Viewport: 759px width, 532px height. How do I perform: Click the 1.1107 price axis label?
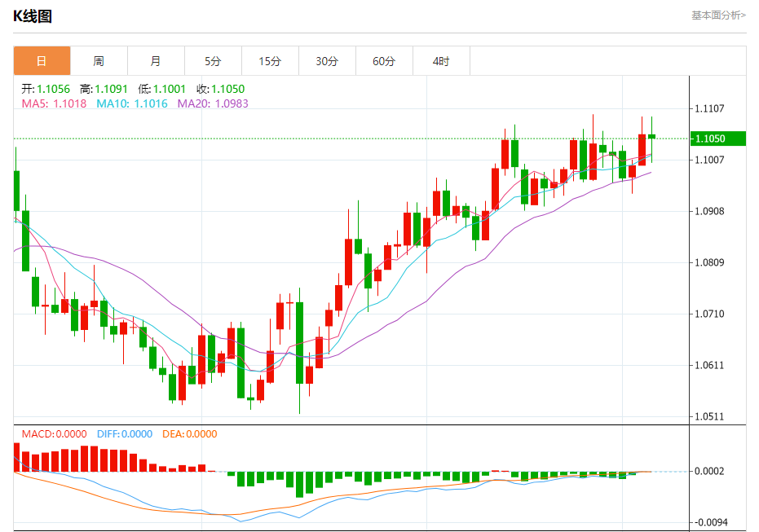coord(709,108)
